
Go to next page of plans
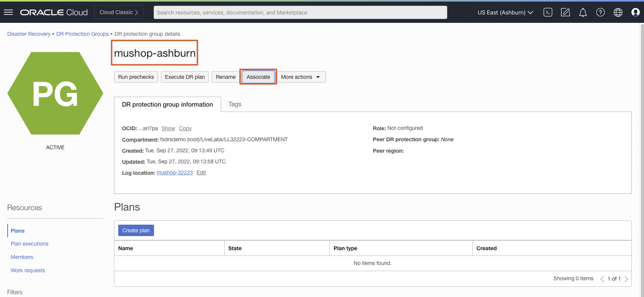pos(626,279)
